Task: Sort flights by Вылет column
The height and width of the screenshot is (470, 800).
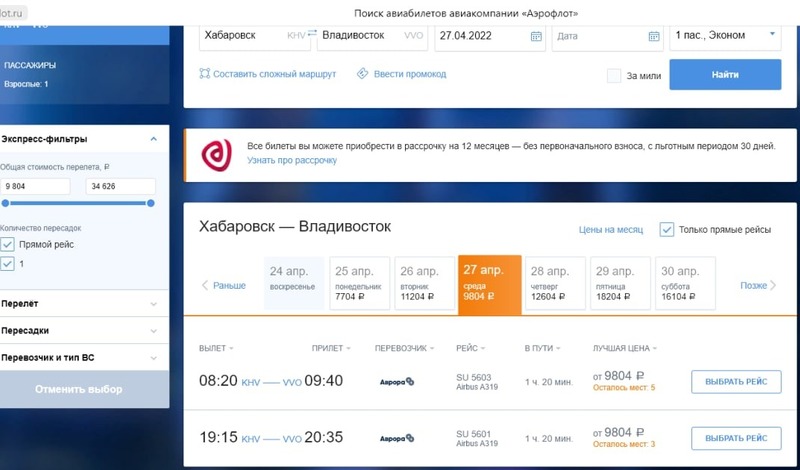Action: [x=216, y=348]
